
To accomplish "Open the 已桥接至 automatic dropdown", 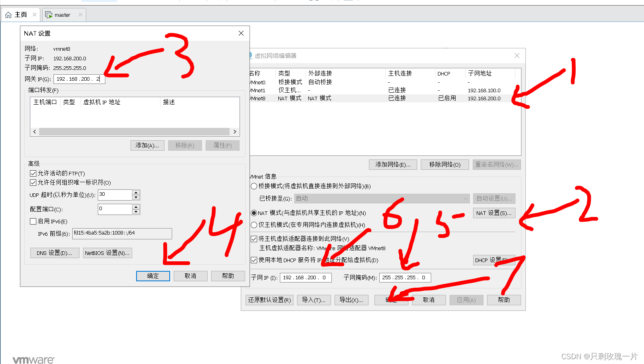I will (x=464, y=198).
